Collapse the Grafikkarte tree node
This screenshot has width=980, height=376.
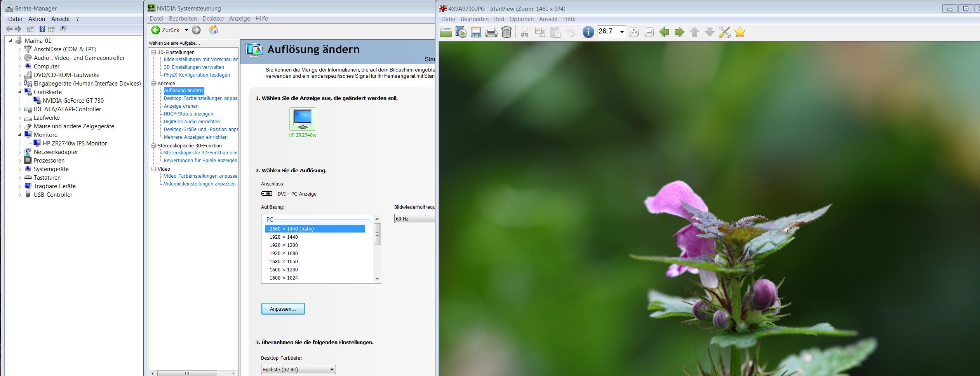[x=20, y=92]
